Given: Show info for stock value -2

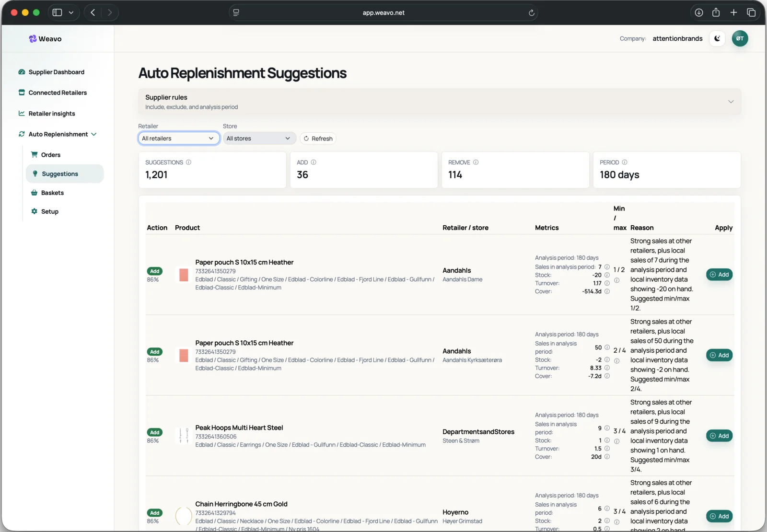Looking at the screenshot, I should 607,360.
